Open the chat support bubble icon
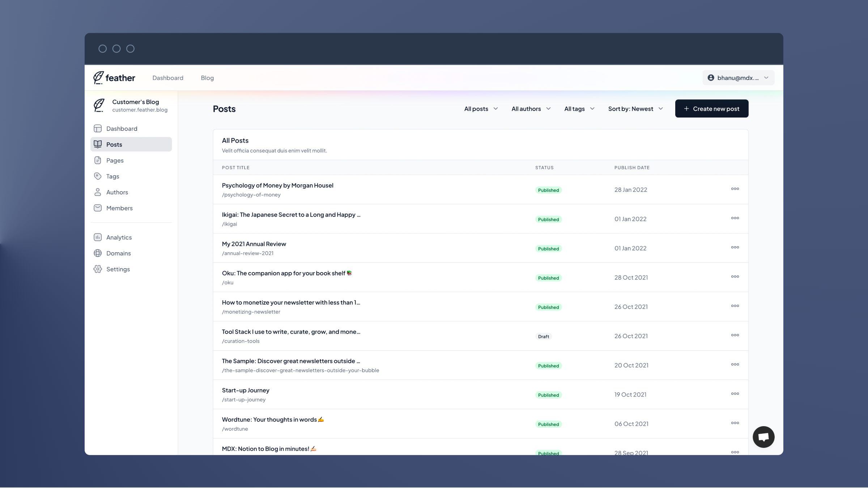Screen dimensions: 868x488 pos(763,437)
